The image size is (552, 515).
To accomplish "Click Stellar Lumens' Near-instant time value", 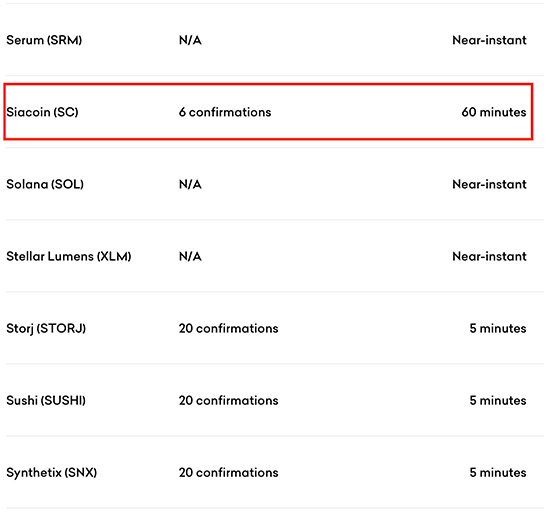I will (489, 256).
